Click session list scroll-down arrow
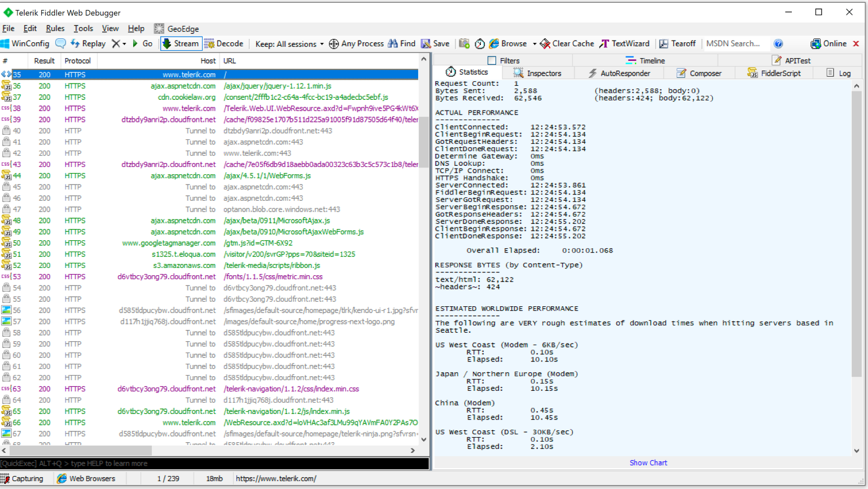 [x=424, y=439]
